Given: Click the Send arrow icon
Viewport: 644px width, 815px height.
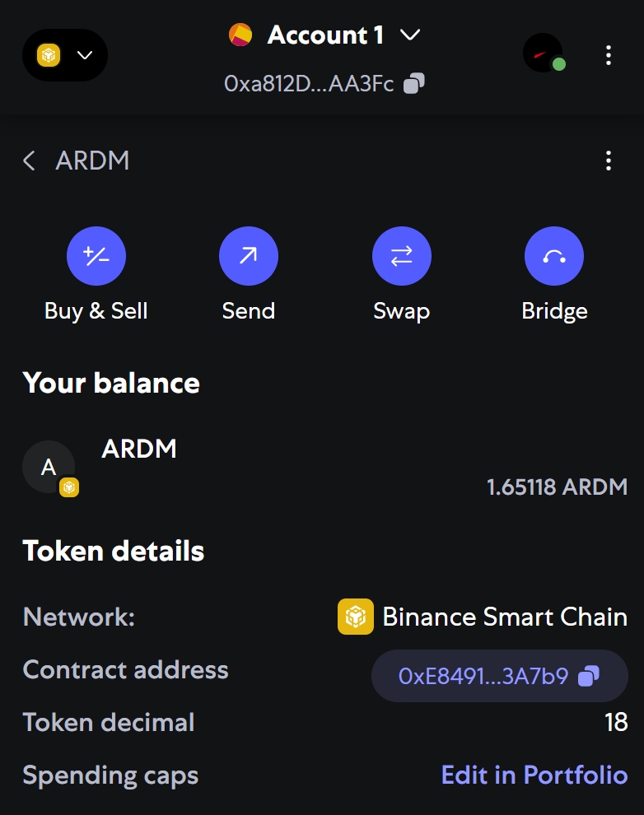Looking at the screenshot, I should [248, 257].
